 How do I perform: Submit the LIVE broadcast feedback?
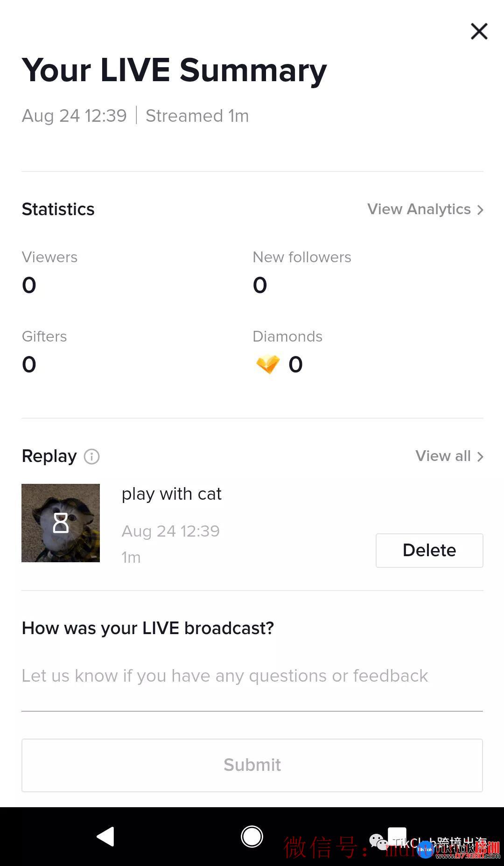click(x=252, y=765)
